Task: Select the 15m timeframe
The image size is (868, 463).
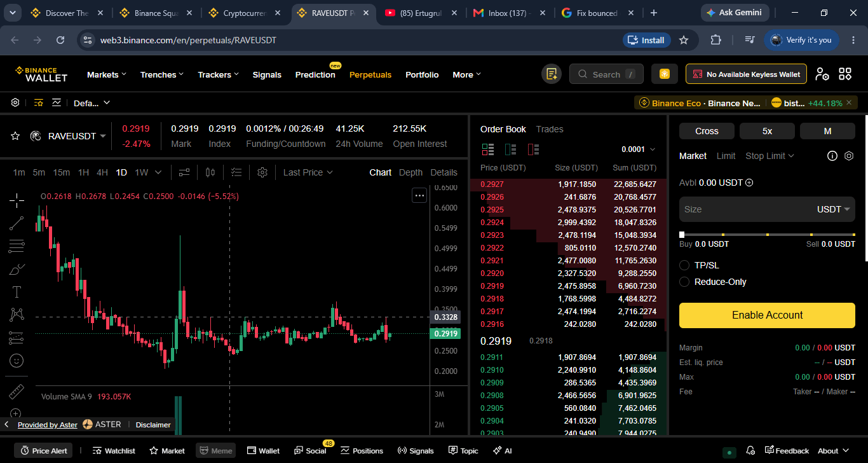Action: pyautogui.click(x=62, y=172)
